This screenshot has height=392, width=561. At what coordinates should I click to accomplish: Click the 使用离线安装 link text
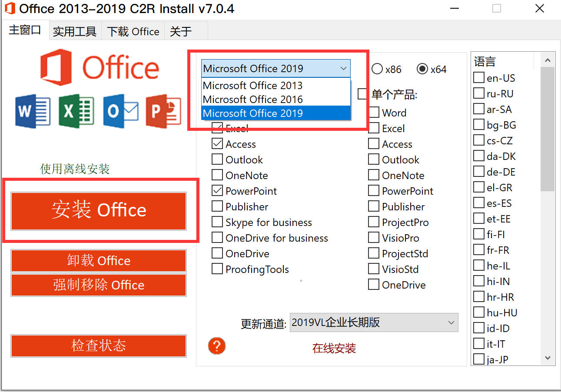click(x=75, y=169)
